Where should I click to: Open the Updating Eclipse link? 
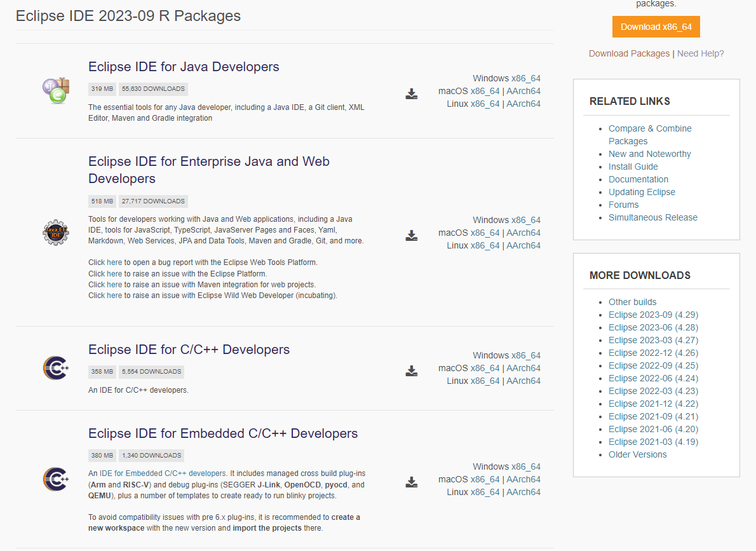coord(642,192)
